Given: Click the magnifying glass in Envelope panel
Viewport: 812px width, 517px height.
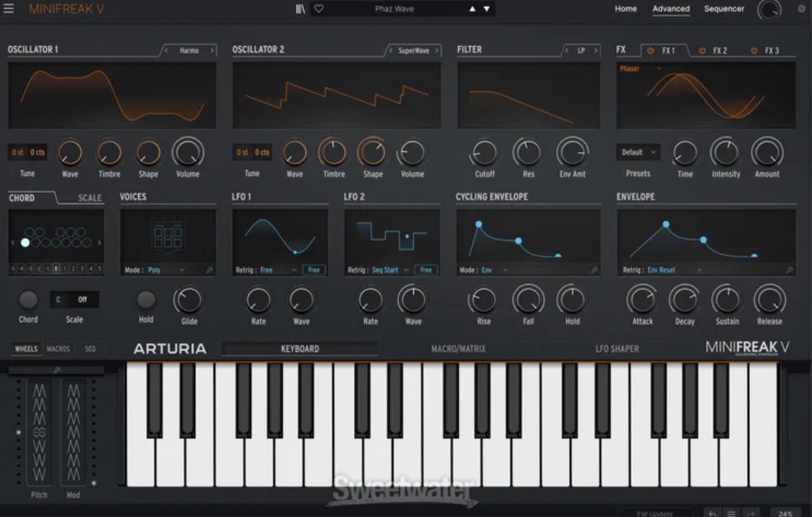Looking at the screenshot, I should click(790, 270).
